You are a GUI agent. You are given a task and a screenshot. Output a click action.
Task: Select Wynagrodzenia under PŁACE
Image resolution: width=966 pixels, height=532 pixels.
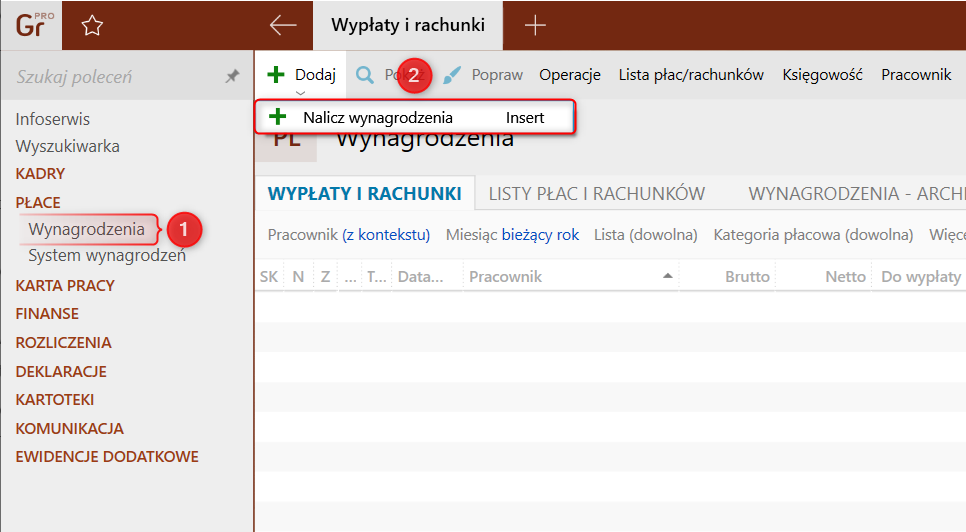[86, 229]
